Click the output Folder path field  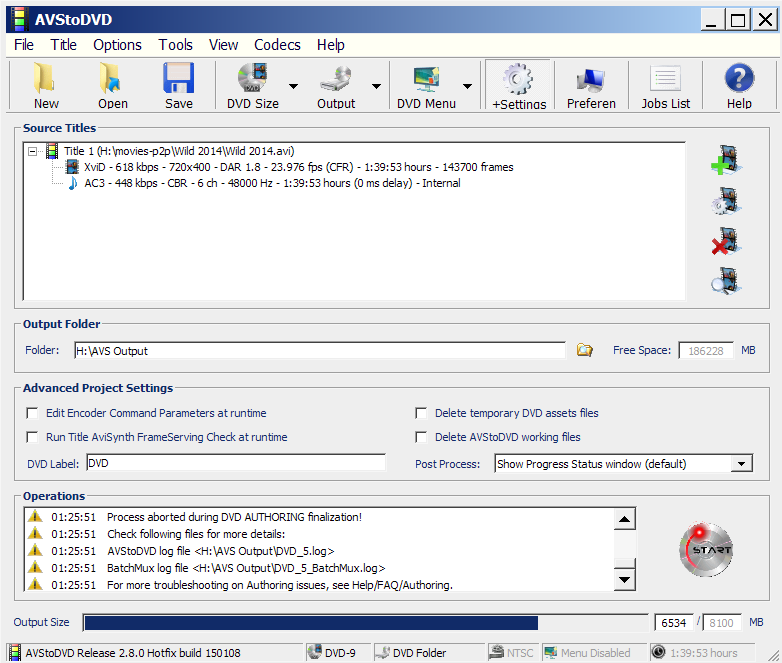click(x=320, y=350)
